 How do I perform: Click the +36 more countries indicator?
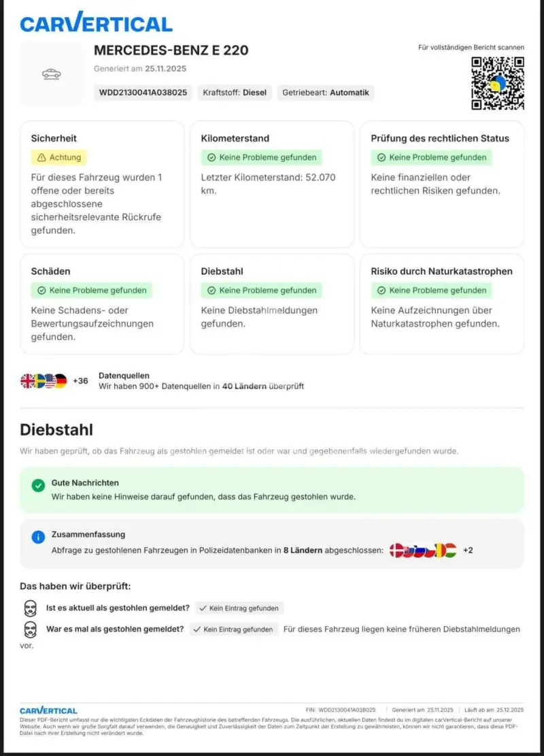80,381
